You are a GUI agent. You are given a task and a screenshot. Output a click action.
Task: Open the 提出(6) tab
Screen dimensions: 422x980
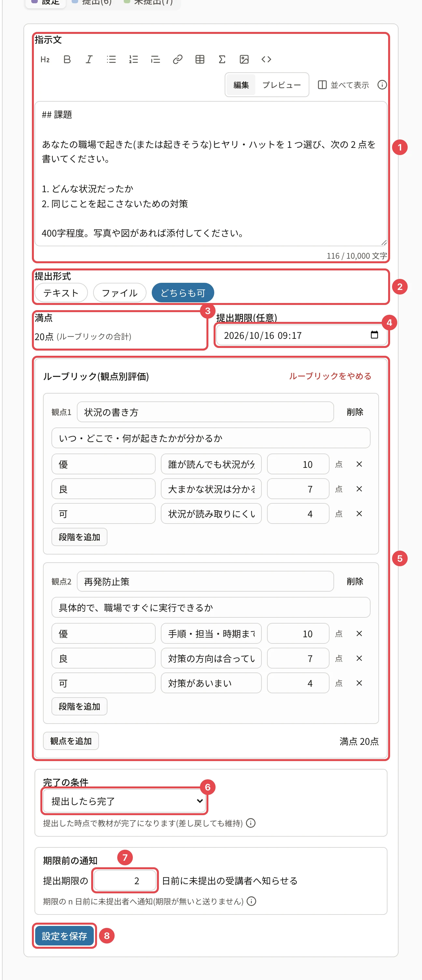[x=92, y=2]
